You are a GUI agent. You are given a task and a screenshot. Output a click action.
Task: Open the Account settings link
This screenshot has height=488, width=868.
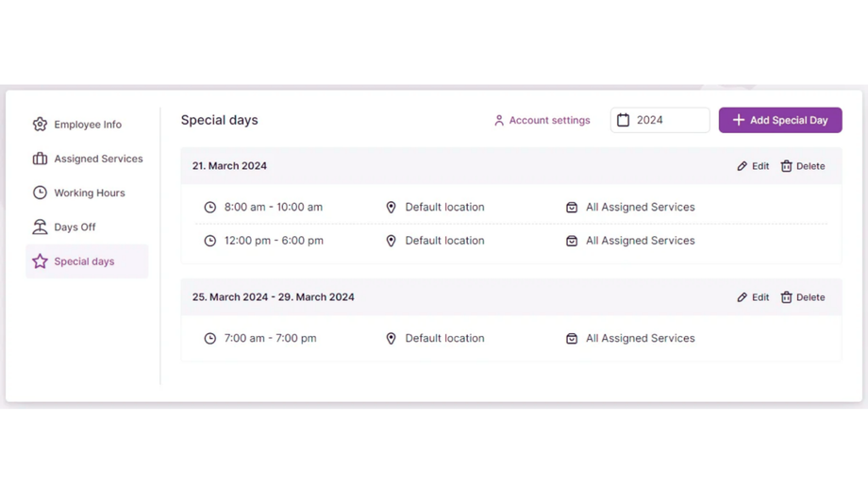[x=549, y=121]
